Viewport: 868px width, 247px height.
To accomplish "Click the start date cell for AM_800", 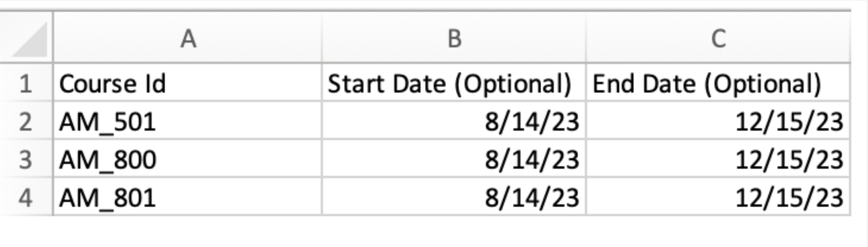I will tap(454, 159).
